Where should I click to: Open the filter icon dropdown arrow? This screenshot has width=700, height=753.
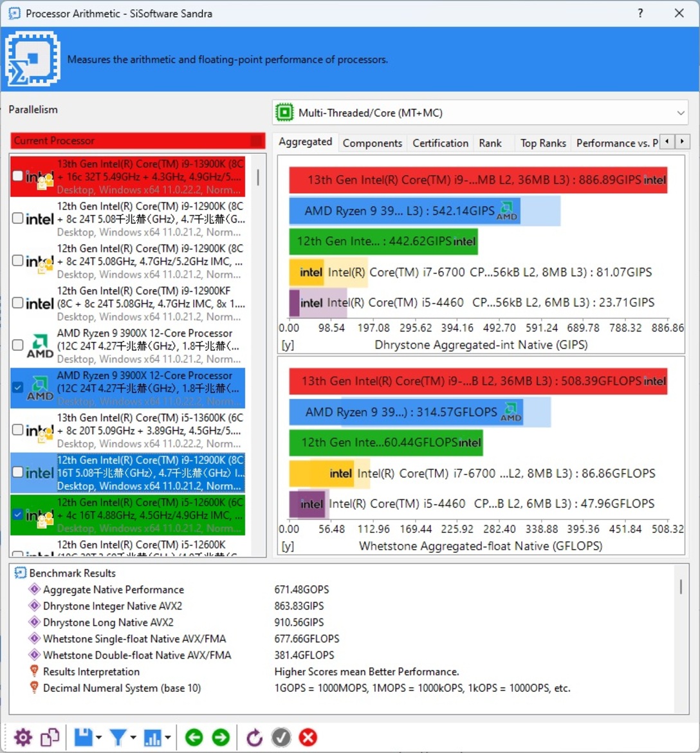click(133, 737)
